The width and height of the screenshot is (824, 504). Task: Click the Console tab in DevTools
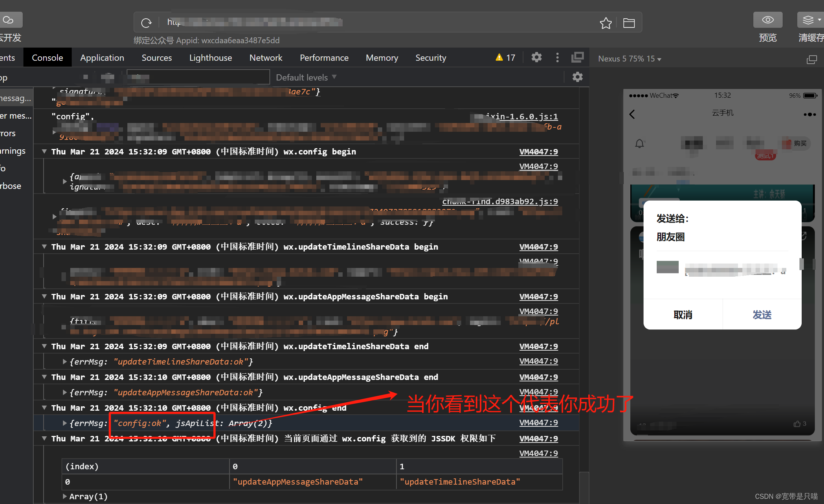pos(47,58)
